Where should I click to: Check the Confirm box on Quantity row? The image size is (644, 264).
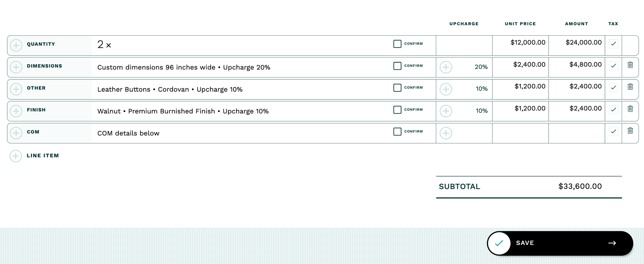[397, 44]
